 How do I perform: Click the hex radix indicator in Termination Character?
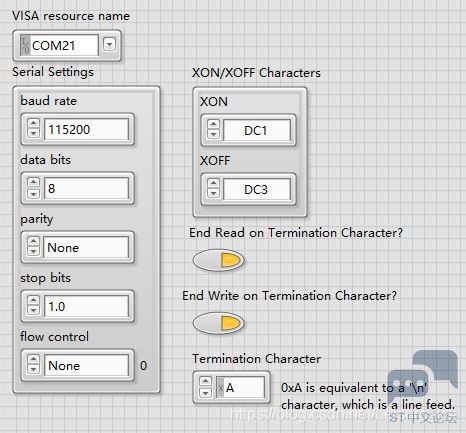[x=220, y=388]
